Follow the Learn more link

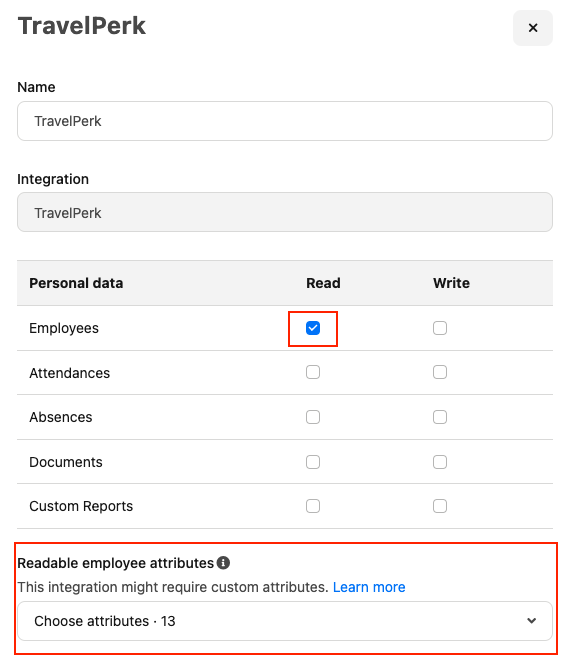point(369,587)
